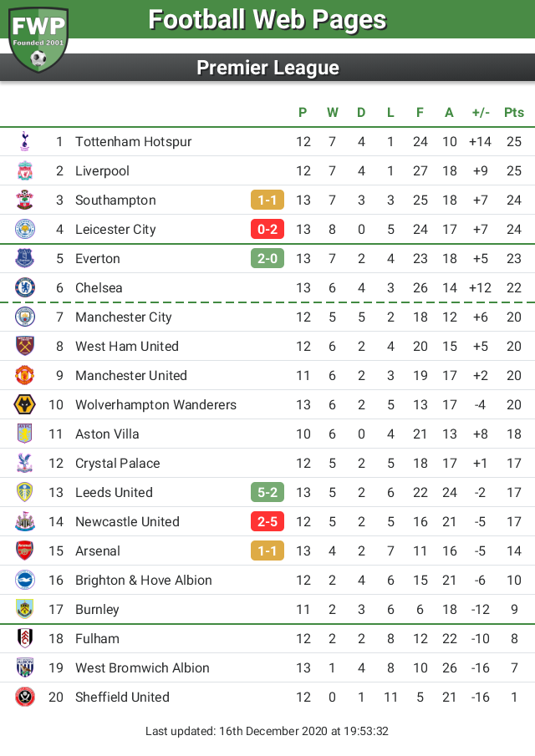Open Leicester City's red 0-2 score badge
This screenshot has height=756, width=535.
tap(267, 229)
